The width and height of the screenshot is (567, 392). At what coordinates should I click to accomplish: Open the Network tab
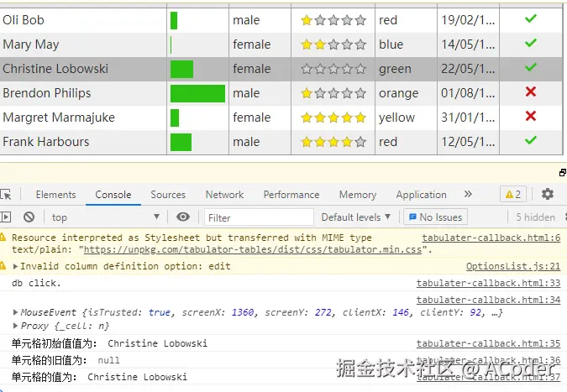pos(224,195)
